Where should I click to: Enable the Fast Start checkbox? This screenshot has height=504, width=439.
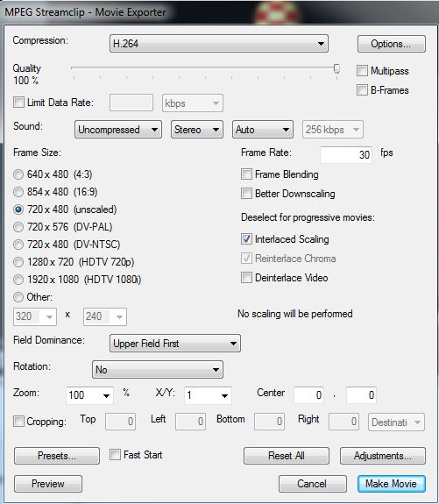[115, 455]
